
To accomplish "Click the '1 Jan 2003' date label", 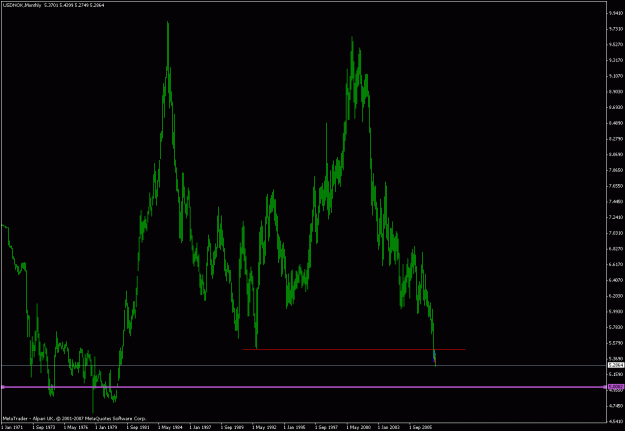I will click(389, 427).
